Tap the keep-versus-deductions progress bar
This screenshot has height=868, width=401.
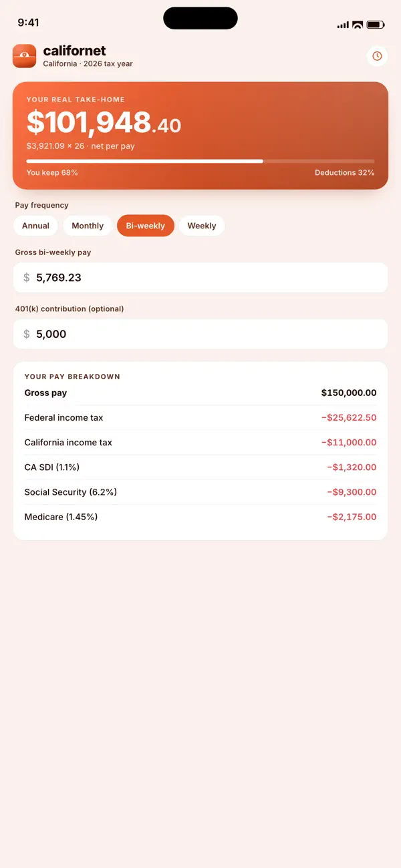click(200, 161)
